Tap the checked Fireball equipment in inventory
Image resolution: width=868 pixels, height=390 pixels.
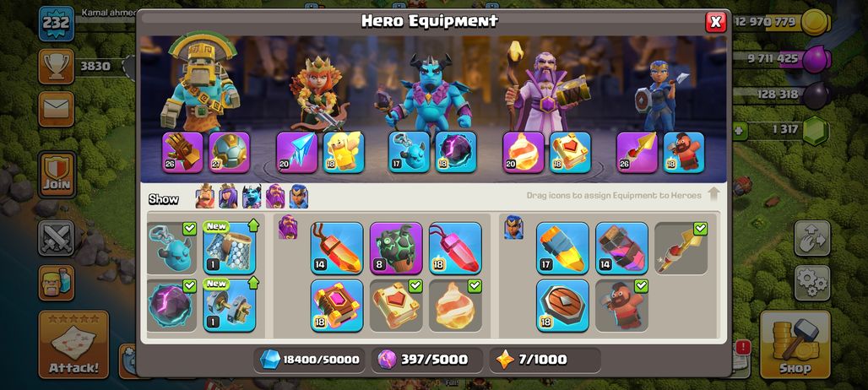[455, 306]
